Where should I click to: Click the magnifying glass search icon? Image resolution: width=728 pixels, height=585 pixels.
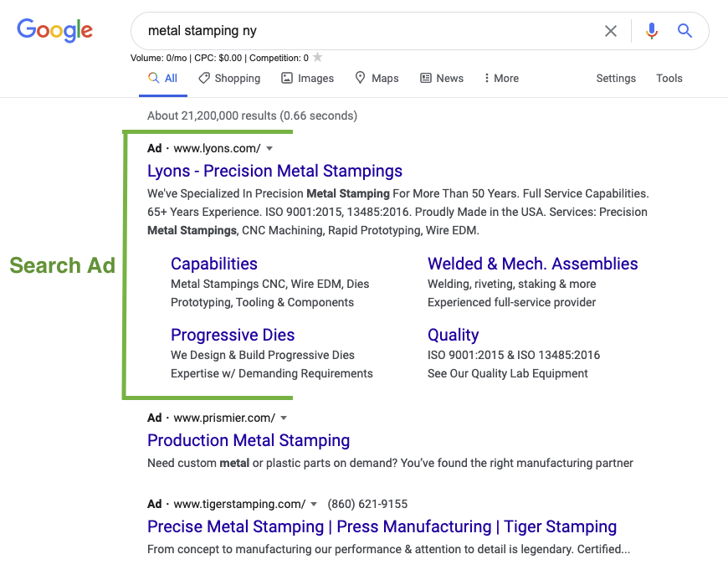(684, 30)
